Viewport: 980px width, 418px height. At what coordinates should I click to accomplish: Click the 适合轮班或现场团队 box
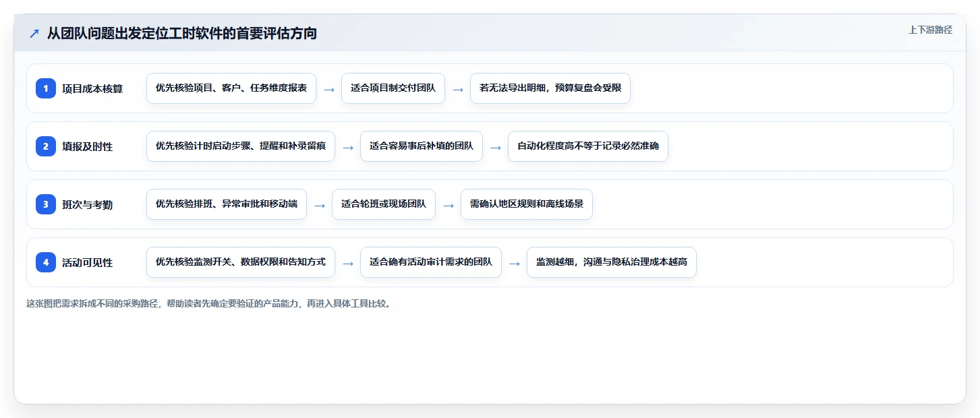coord(384,204)
